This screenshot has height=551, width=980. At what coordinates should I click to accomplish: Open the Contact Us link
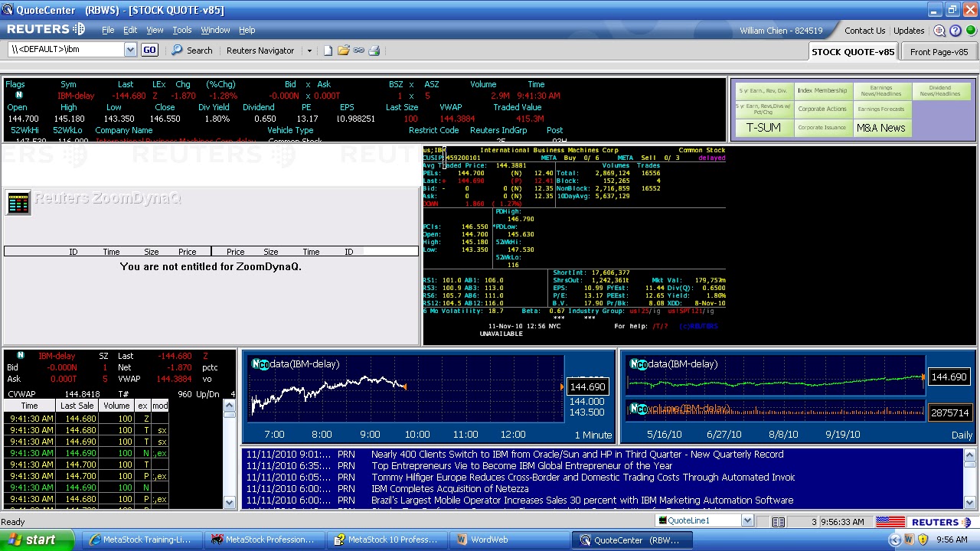(865, 31)
